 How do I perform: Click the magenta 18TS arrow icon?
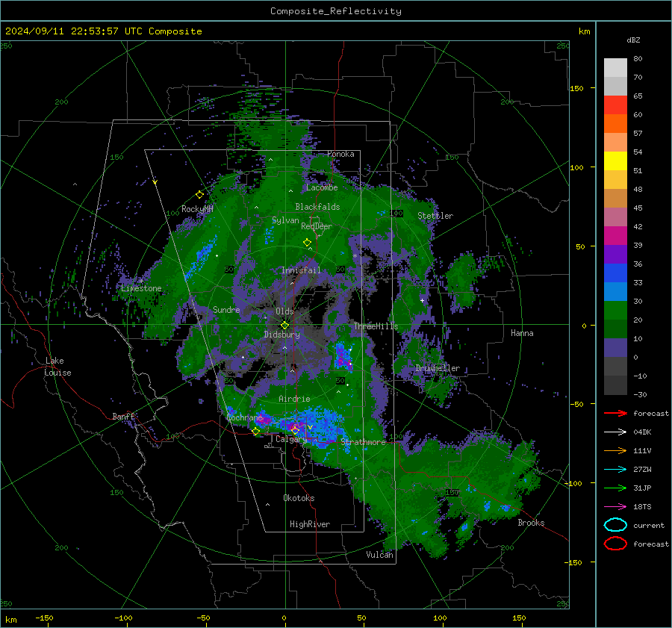(615, 507)
